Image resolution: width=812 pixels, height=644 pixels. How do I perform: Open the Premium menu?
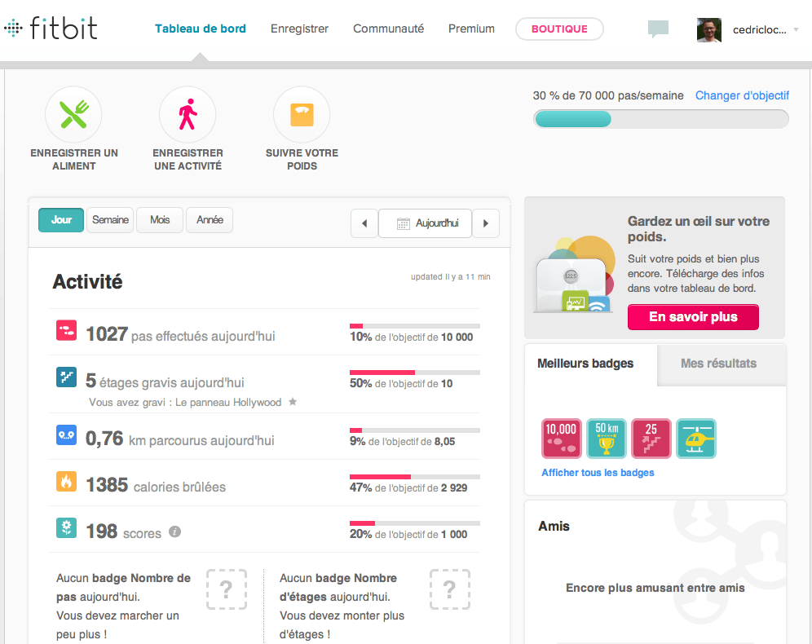(x=471, y=29)
